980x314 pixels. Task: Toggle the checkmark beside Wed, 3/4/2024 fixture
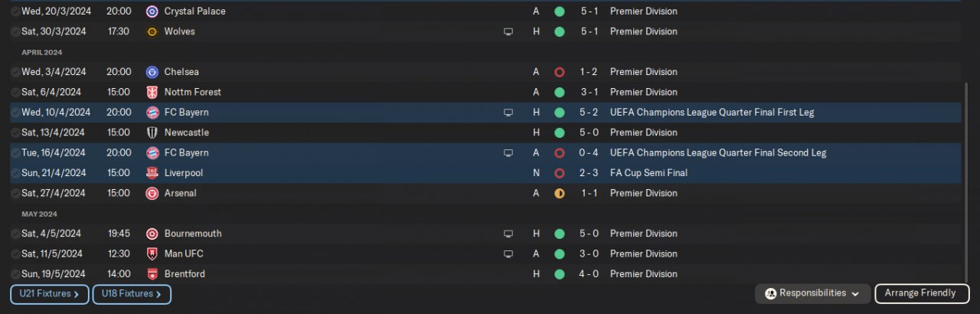16,72
